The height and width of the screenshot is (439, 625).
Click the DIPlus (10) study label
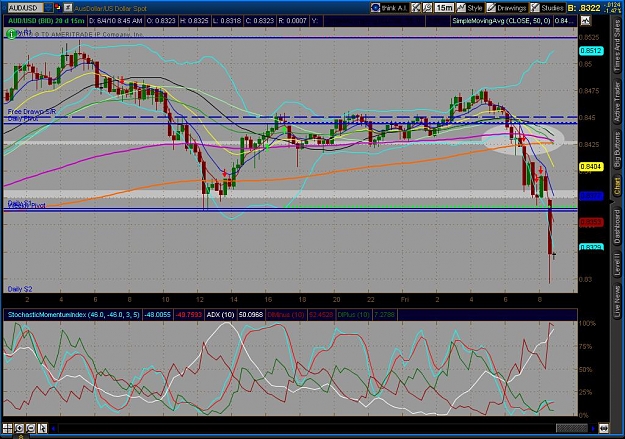click(353, 315)
